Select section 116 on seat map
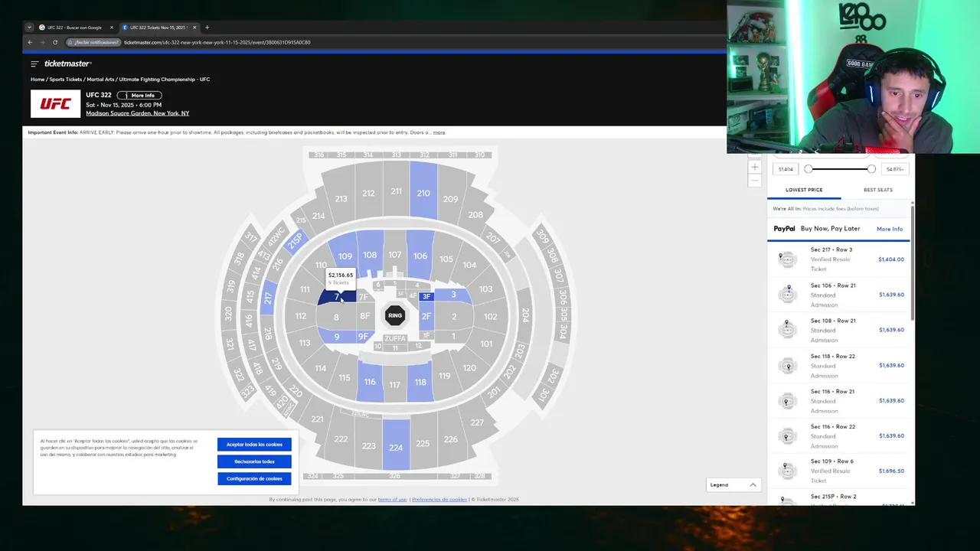 click(x=370, y=382)
